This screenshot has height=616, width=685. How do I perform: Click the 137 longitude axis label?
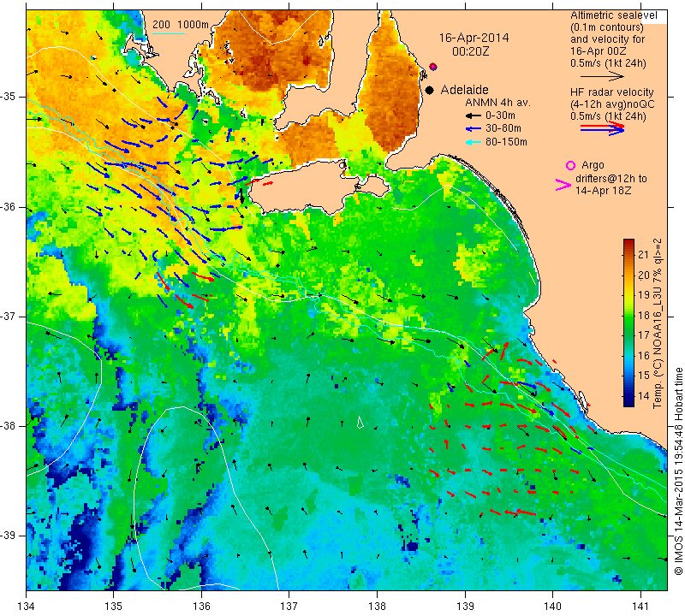coord(289,607)
